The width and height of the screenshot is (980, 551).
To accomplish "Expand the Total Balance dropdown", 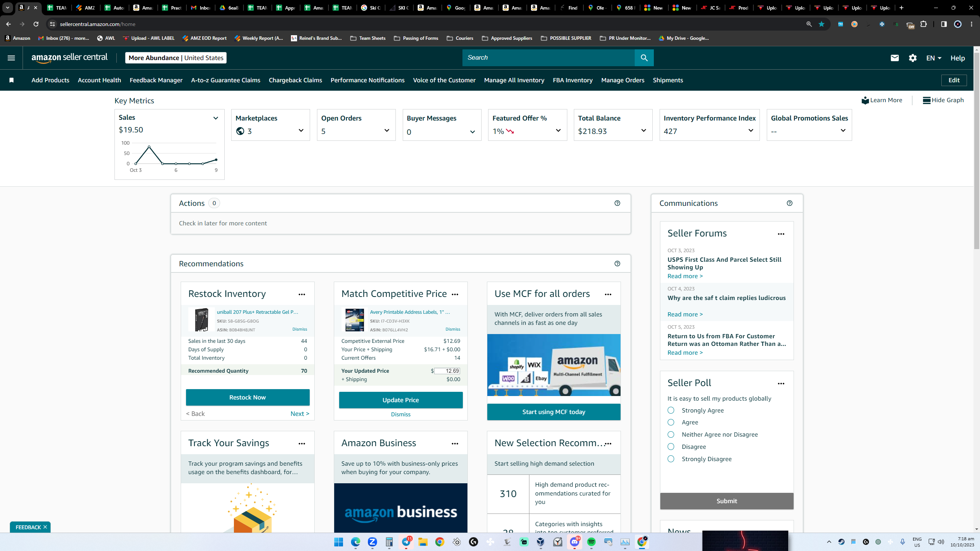I will point(644,131).
